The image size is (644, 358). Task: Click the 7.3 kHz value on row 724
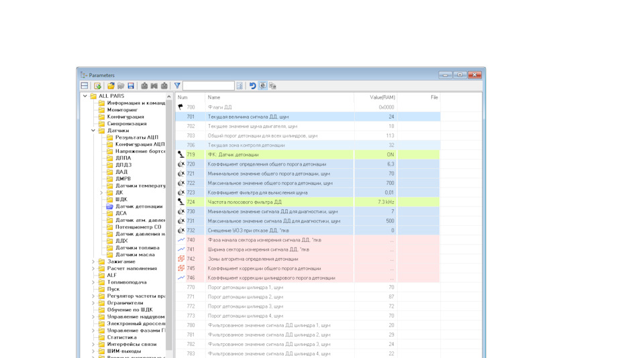[x=386, y=202]
